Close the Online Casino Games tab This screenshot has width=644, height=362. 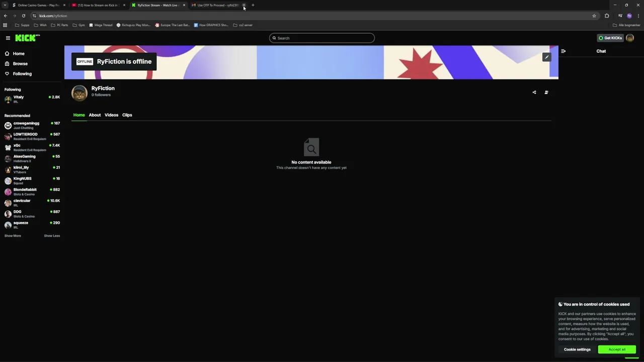coord(64,5)
